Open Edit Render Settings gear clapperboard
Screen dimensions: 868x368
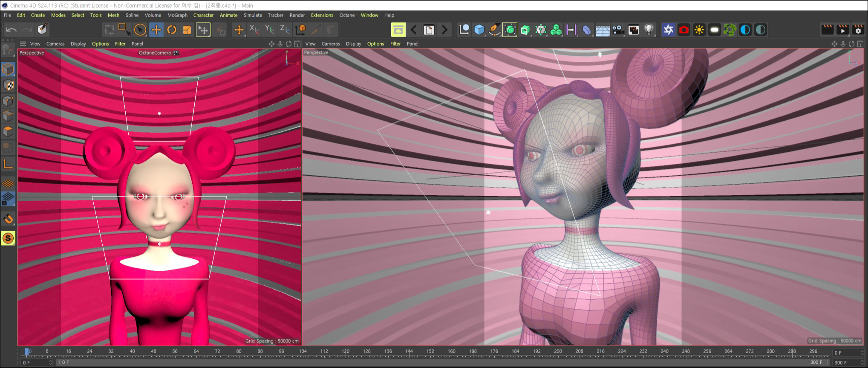pyautogui.click(x=858, y=29)
